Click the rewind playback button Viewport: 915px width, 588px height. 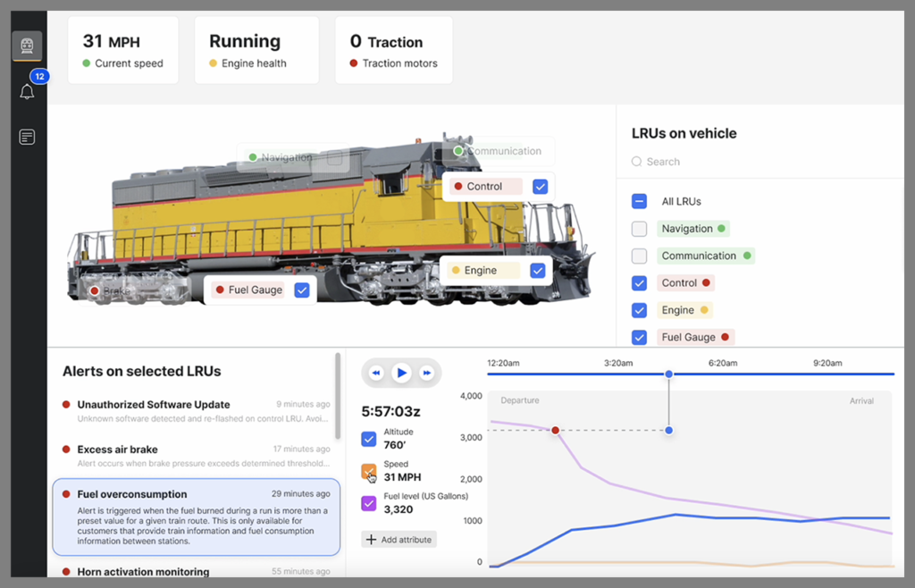point(376,373)
